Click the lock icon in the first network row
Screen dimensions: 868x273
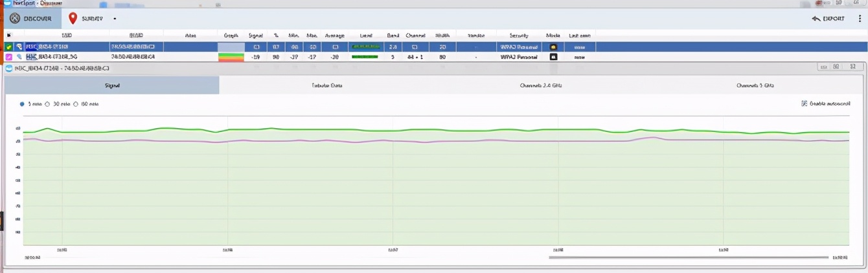(x=553, y=47)
